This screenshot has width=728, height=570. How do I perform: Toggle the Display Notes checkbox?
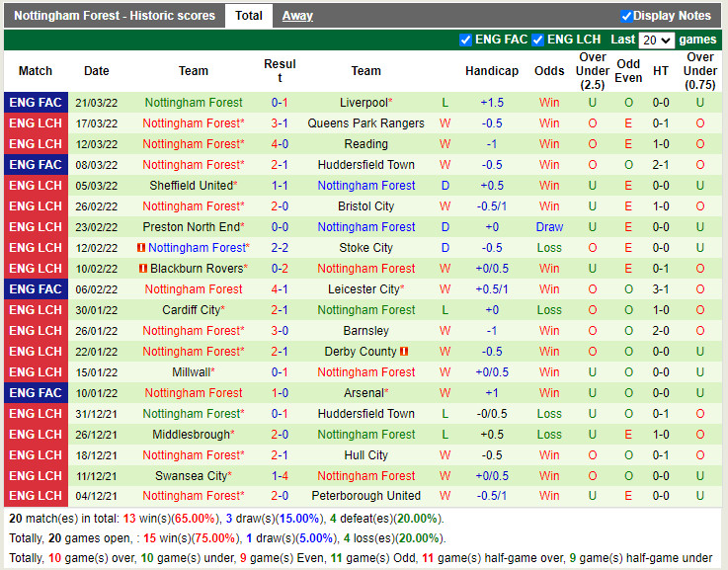(x=626, y=16)
